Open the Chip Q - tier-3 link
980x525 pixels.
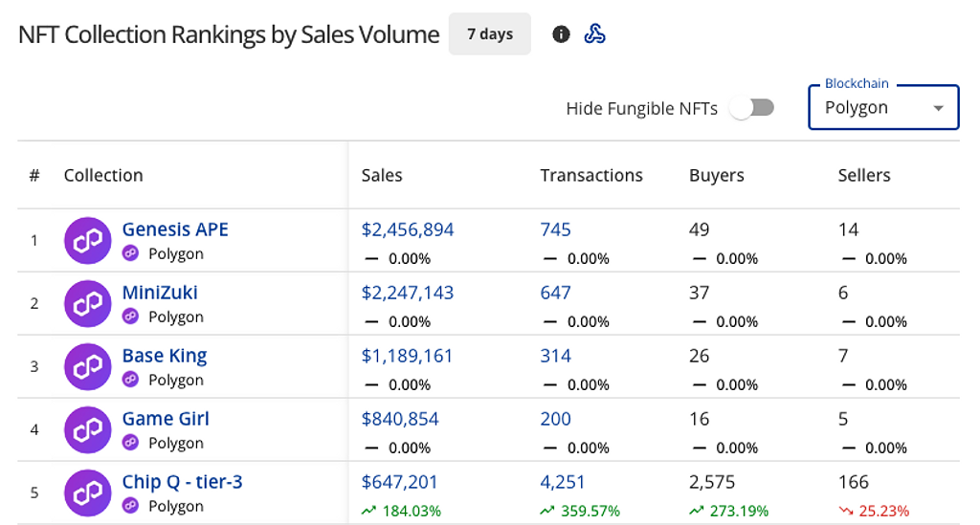(x=182, y=482)
